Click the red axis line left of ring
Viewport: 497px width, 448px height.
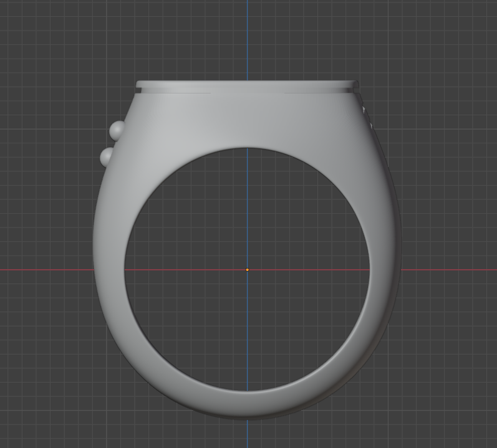click(x=44, y=270)
